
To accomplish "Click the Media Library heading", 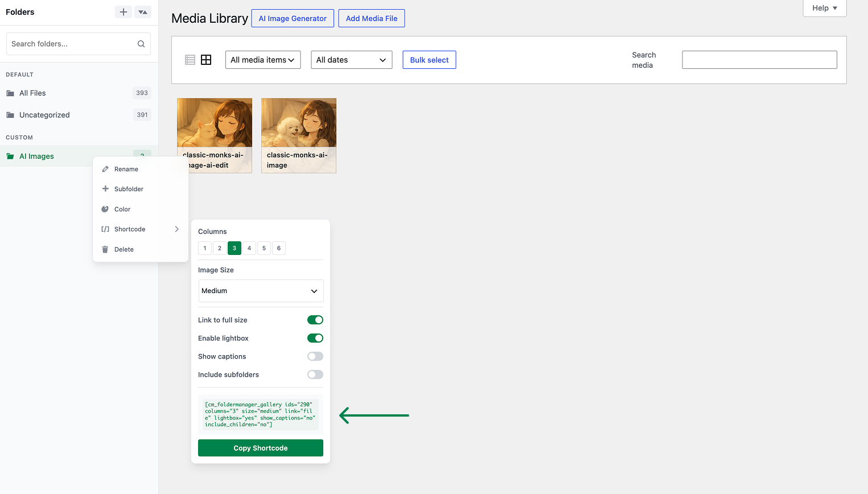I will (210, 18).
